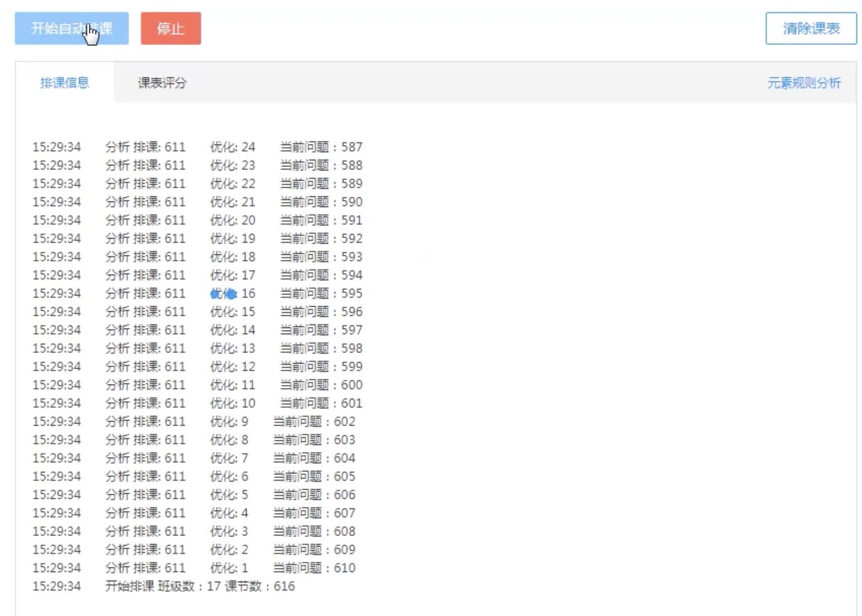Select log entry 当前问题：602
The width and height of the screenshot is (862, 616).
(314, 421)
